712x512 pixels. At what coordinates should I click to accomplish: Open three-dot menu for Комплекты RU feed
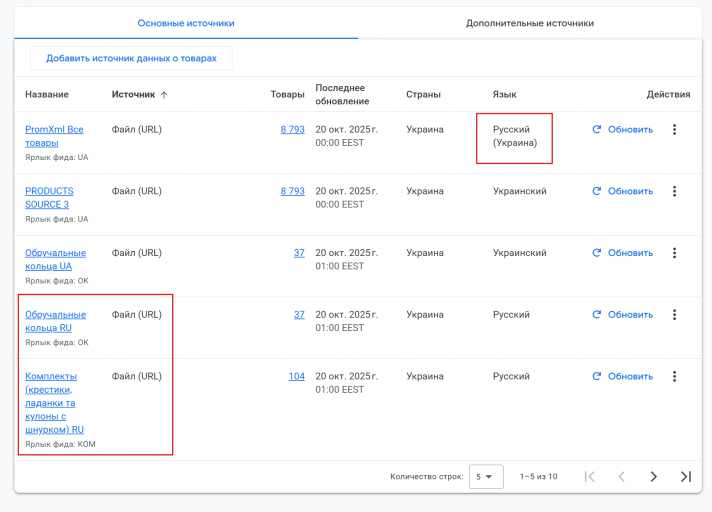point(674,376)
